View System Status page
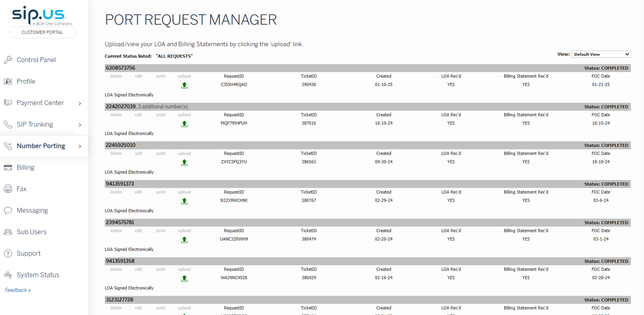This screenshot has height=315, width=644. point(38,275)
